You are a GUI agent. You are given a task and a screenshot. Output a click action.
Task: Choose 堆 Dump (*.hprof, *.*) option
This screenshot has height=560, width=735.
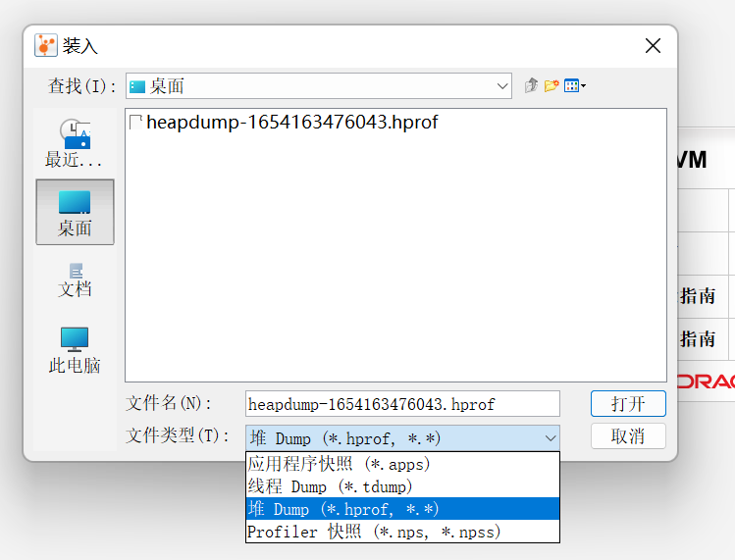(x=402, y=509)
